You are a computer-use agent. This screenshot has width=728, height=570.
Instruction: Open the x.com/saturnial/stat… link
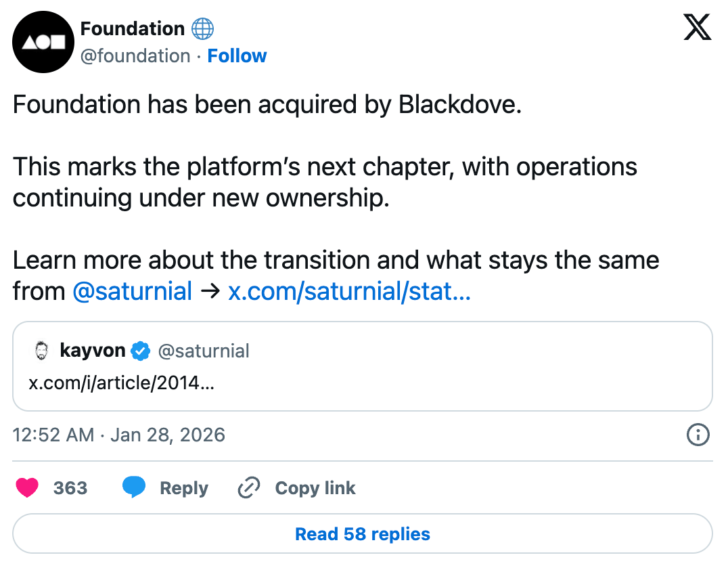[349, 291]
